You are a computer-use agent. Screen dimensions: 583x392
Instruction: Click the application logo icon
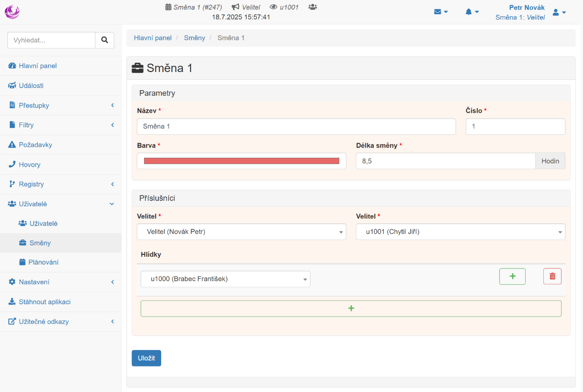pos(12,12)
